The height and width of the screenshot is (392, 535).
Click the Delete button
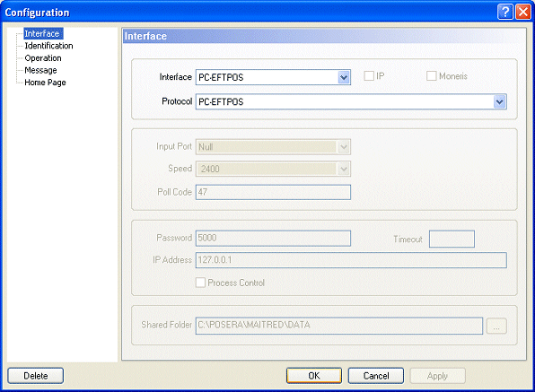(36, 376)
